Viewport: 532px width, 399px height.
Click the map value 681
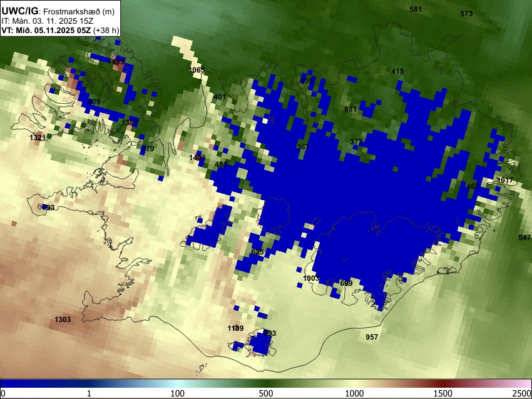pos(350,109)
